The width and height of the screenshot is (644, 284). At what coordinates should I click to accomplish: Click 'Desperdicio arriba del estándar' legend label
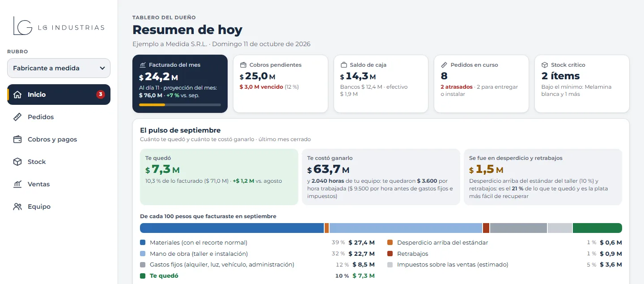tap(443, 242)
